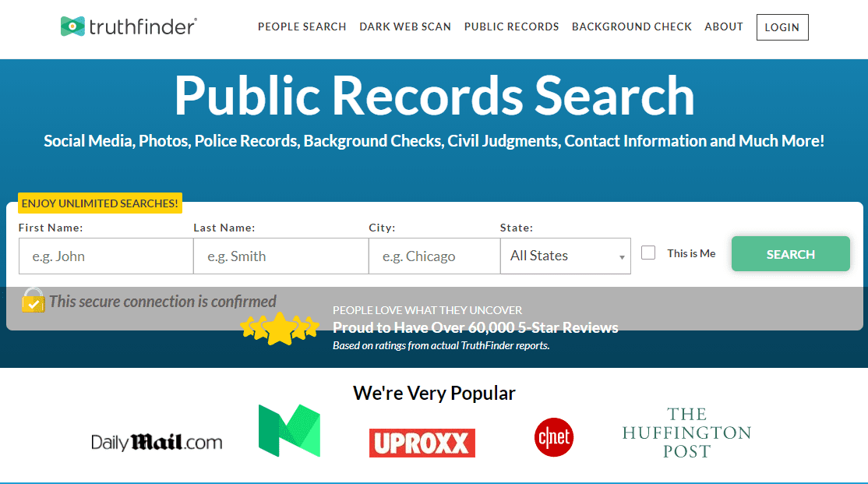Click the five gold stars rating icon
The height and width of the screenshot is (484, 868).
279,327
